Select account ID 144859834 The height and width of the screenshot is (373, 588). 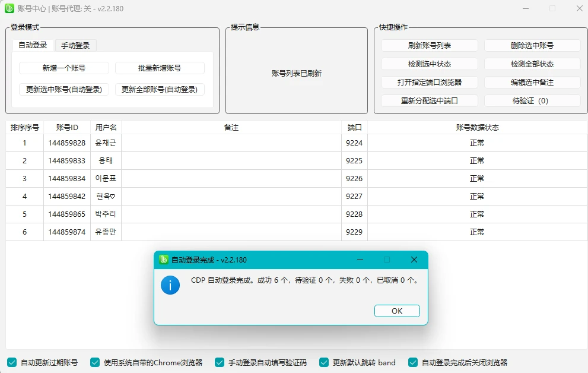tap(66, 179)
